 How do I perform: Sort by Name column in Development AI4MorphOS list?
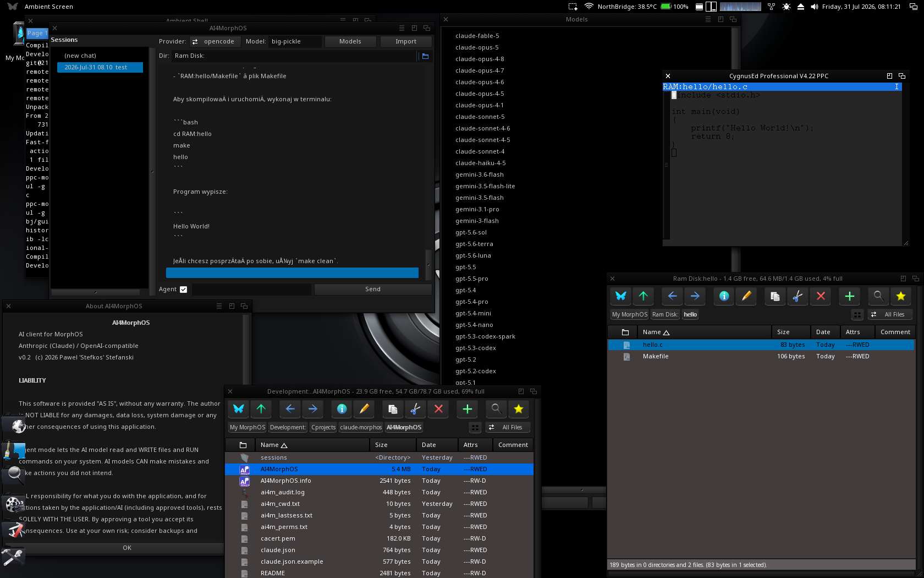312,445
